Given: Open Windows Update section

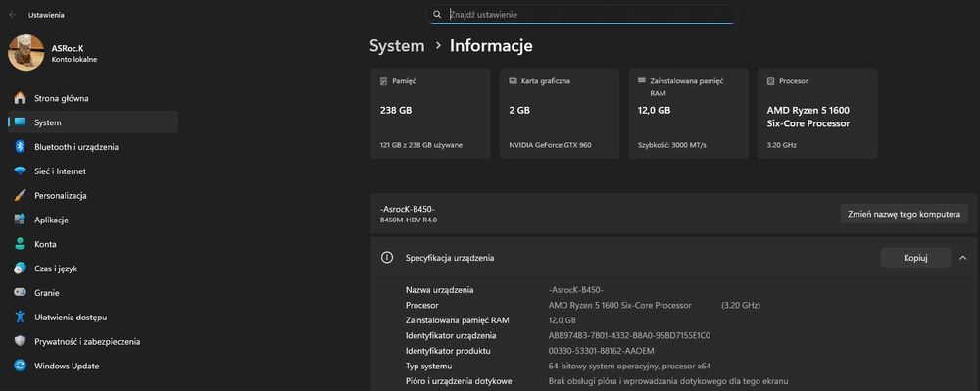Looking at the screenshot, I should pos(93,366).
